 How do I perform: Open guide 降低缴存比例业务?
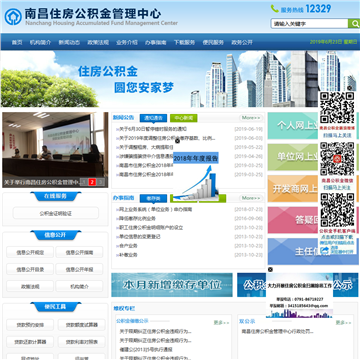(137, 219)
